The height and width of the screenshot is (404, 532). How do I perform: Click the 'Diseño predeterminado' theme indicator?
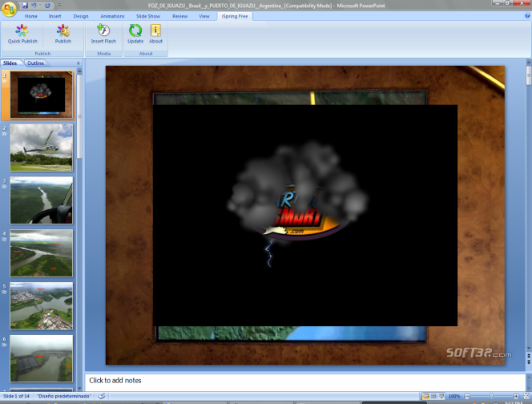pyautogui.click(x=64, y=396)
